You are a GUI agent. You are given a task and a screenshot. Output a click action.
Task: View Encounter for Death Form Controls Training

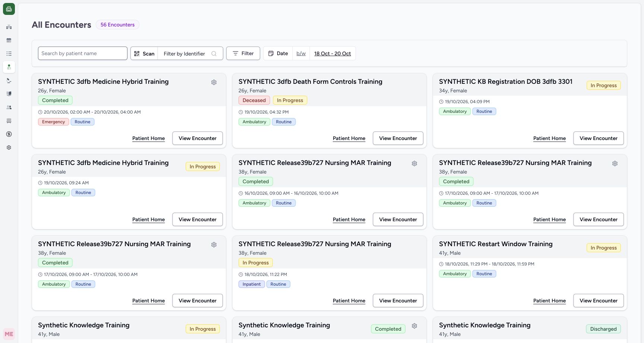point(398,138)
